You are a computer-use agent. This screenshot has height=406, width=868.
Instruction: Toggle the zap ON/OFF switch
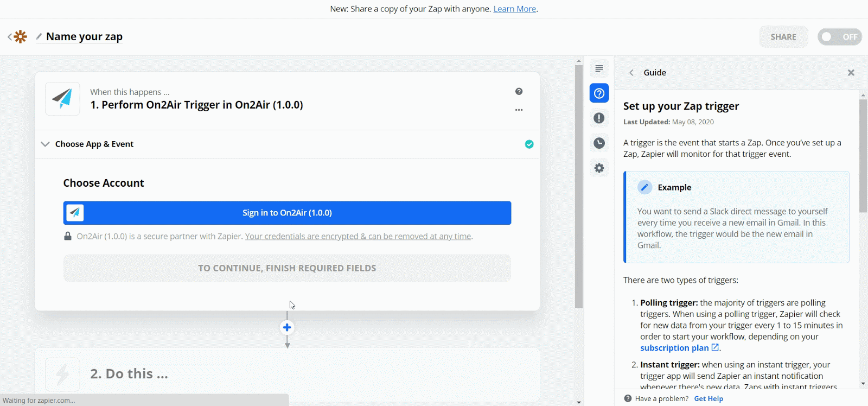pos(839,37)
